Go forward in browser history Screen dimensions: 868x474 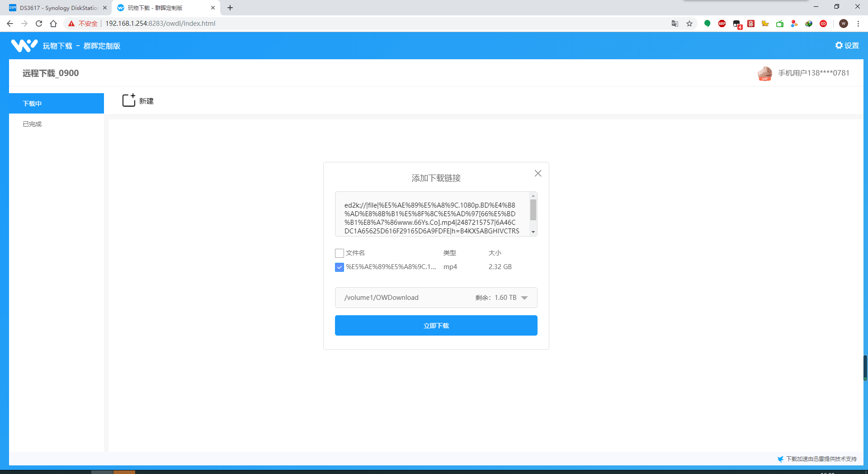click(24, 24)
